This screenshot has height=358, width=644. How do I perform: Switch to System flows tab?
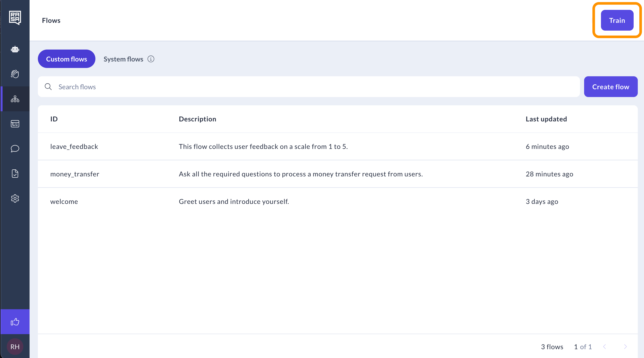pos(123,59)
